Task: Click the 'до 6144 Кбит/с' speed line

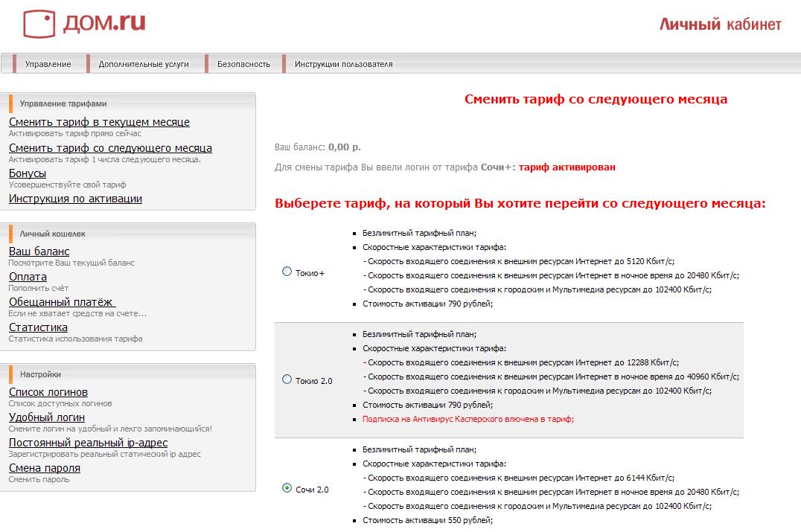Action: [519, 478]
